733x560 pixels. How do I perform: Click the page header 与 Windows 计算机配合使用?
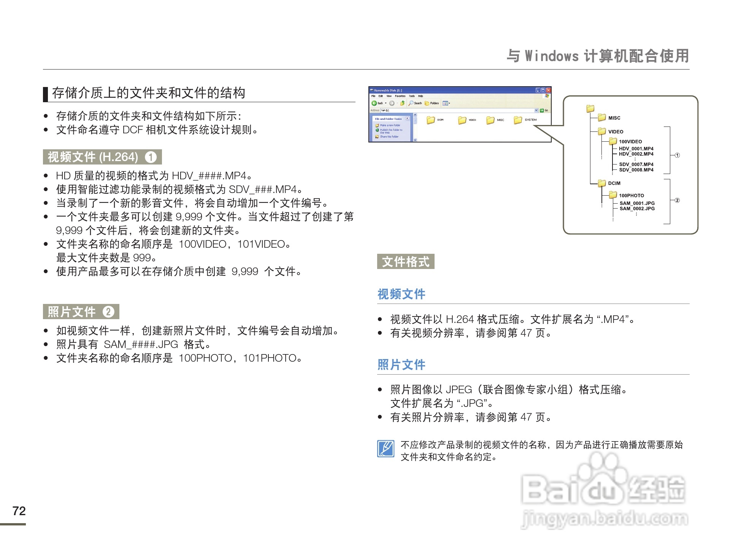pos(598,56)
